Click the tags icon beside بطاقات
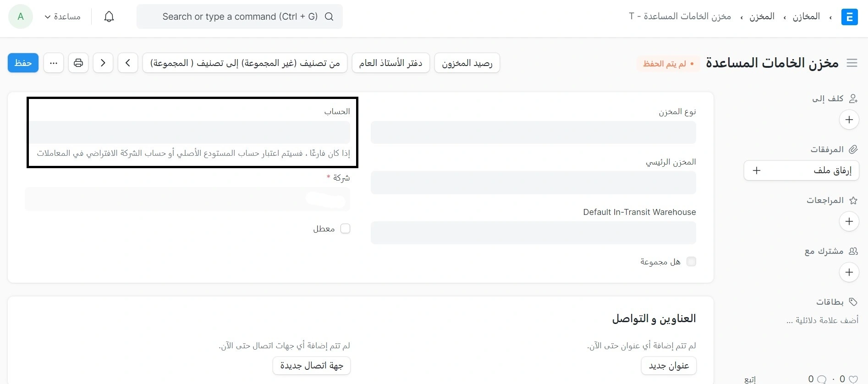This screenshot has width=868, height=384. (853, 302)
